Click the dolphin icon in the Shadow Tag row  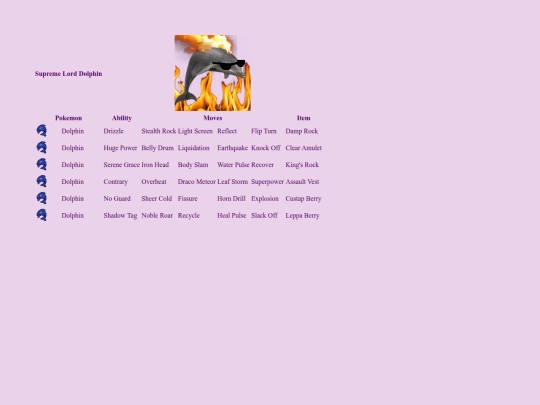(x=42, y=215)
